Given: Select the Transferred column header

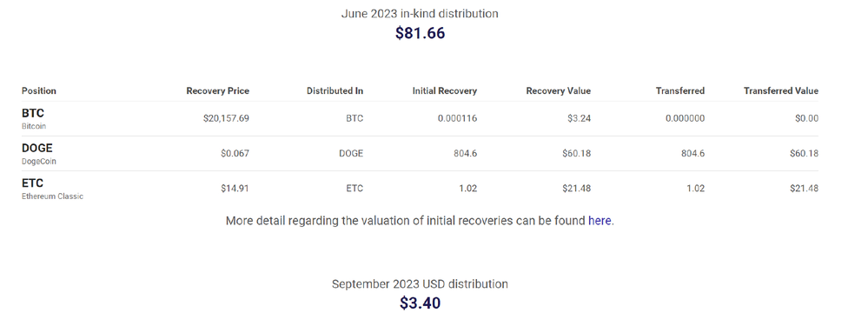Looking at the screenshot, I should pos(679,90).
